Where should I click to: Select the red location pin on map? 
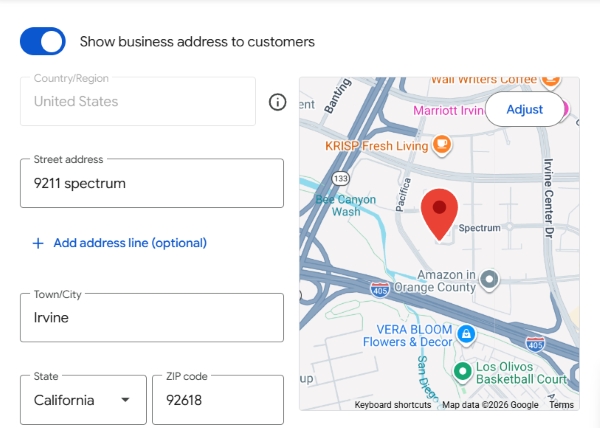439,214
